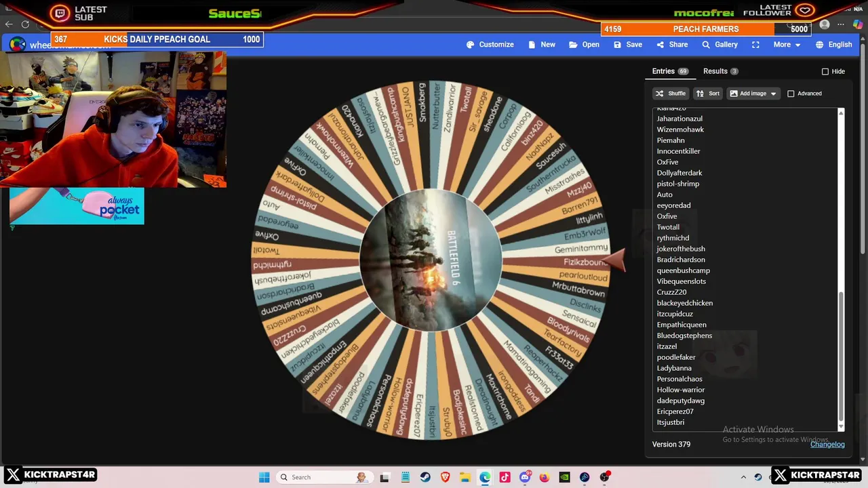Select CruzzZ20 in entries list

tap(671, 292)
